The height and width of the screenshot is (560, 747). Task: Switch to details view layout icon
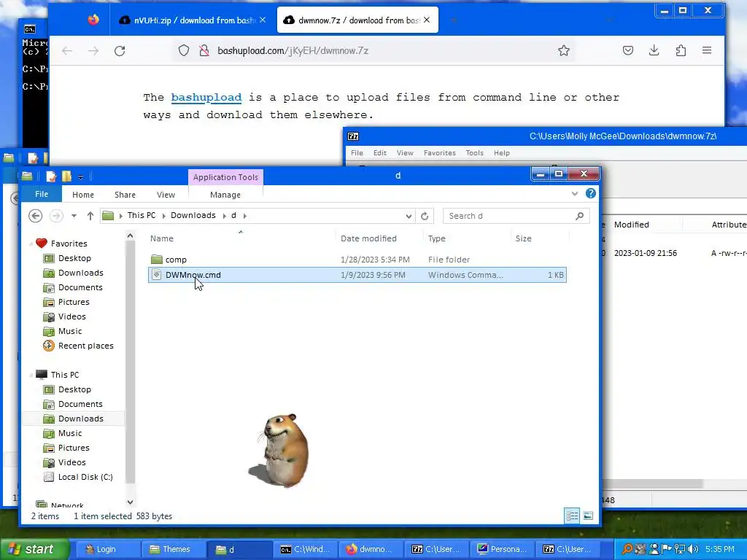572,516
